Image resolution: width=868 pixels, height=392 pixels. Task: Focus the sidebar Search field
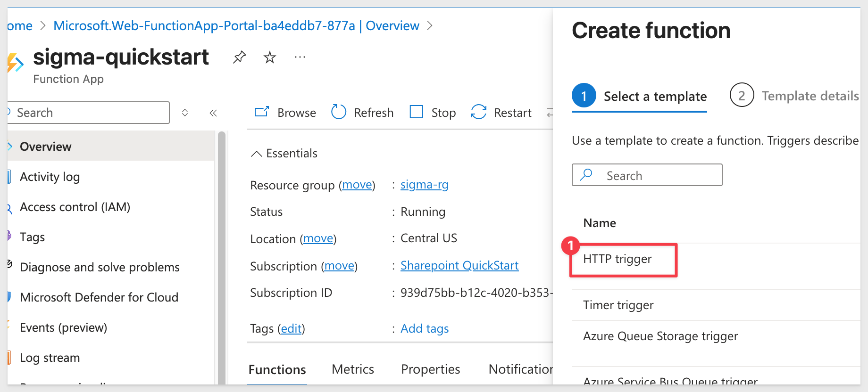89,113
